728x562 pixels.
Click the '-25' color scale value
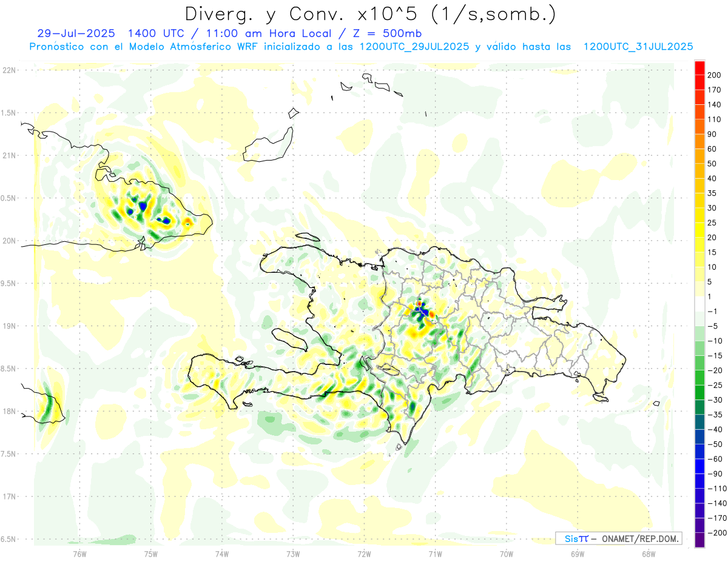pyautogui.click(x=714, y=385)
